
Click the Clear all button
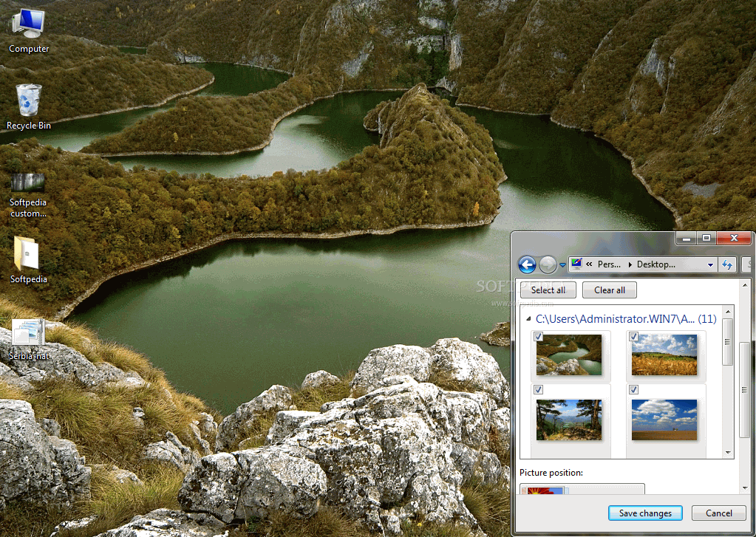[610, 290]
